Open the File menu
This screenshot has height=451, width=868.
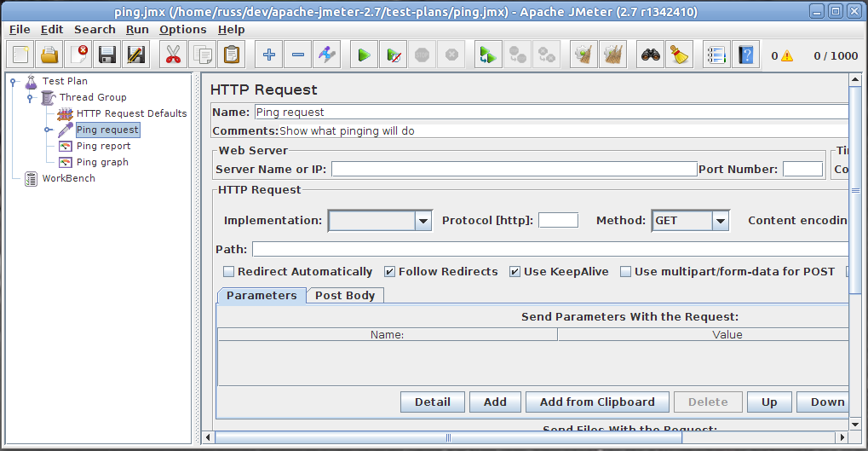[x=20, y=29]
